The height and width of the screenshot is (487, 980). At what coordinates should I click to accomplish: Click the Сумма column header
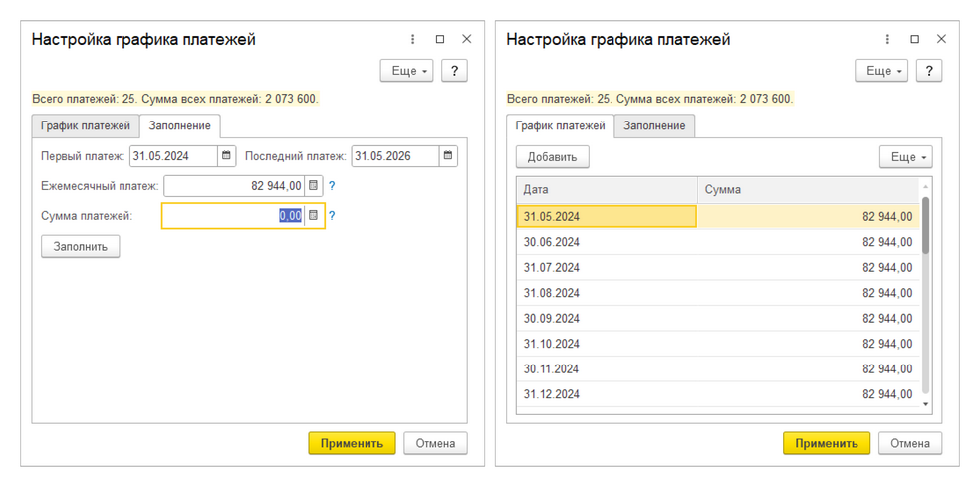[807, 190]
